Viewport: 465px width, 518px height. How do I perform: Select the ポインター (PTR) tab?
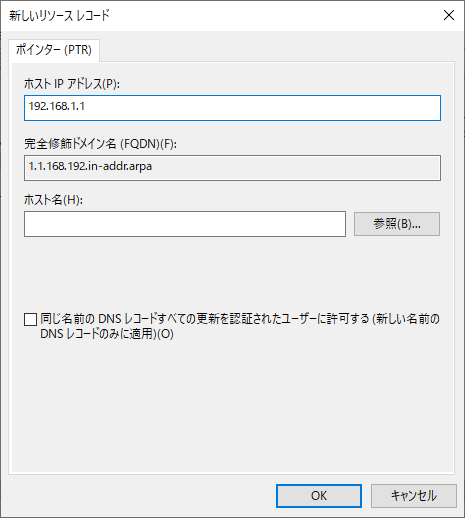tap(54, 50)
